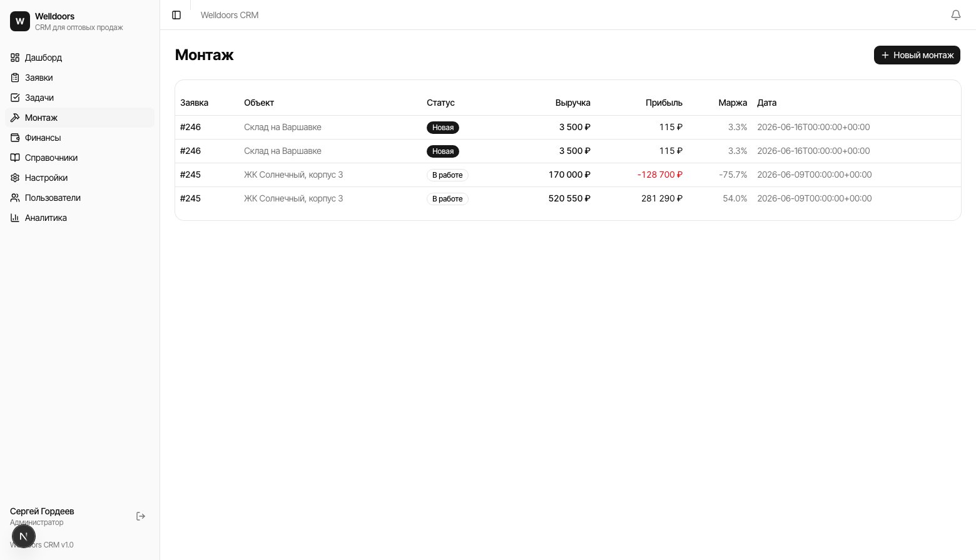Create a new installation with Новый монтаж
Viewport: 976px width, 560px height.
click(x=917, y=55)
